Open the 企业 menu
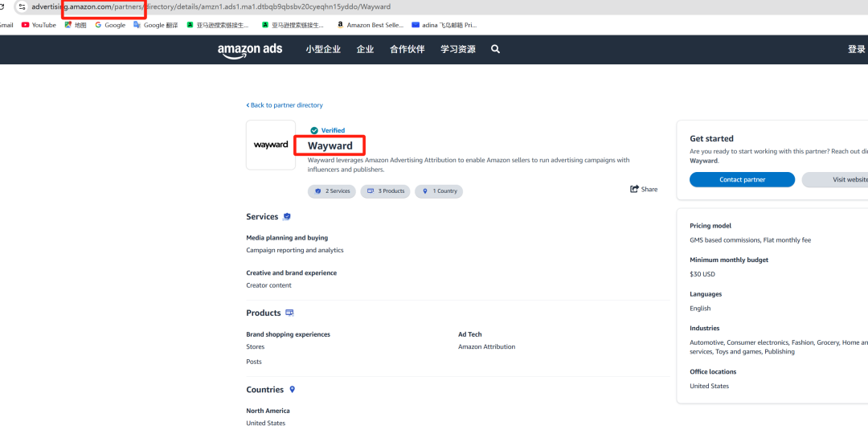 tap(366, 49)
